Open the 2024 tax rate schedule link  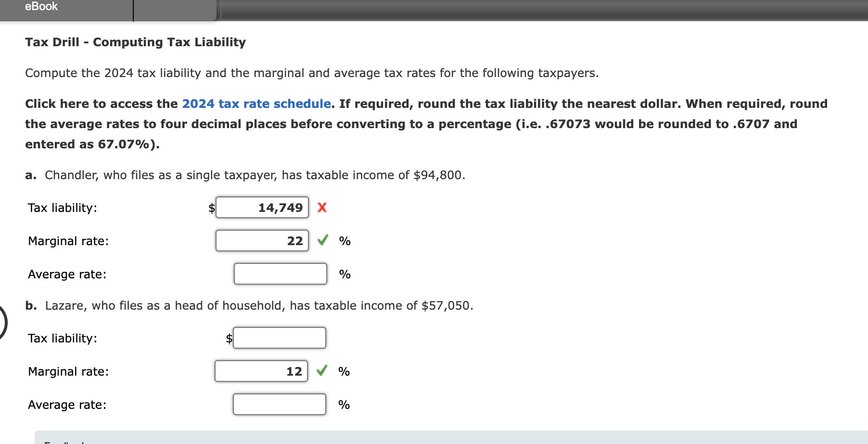click(x=255, y=103)
